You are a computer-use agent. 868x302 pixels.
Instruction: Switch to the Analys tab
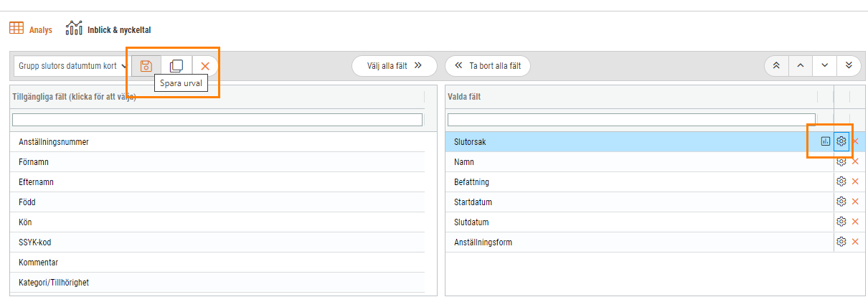[x=31, y=29]
